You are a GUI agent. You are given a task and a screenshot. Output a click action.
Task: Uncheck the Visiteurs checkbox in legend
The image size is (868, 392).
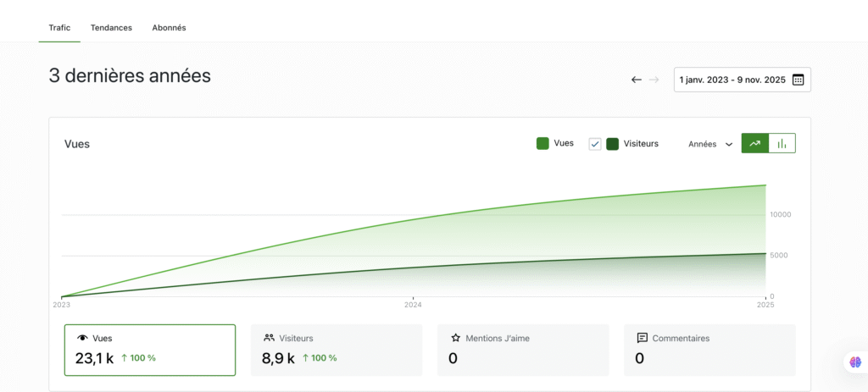tap(595, 144)
